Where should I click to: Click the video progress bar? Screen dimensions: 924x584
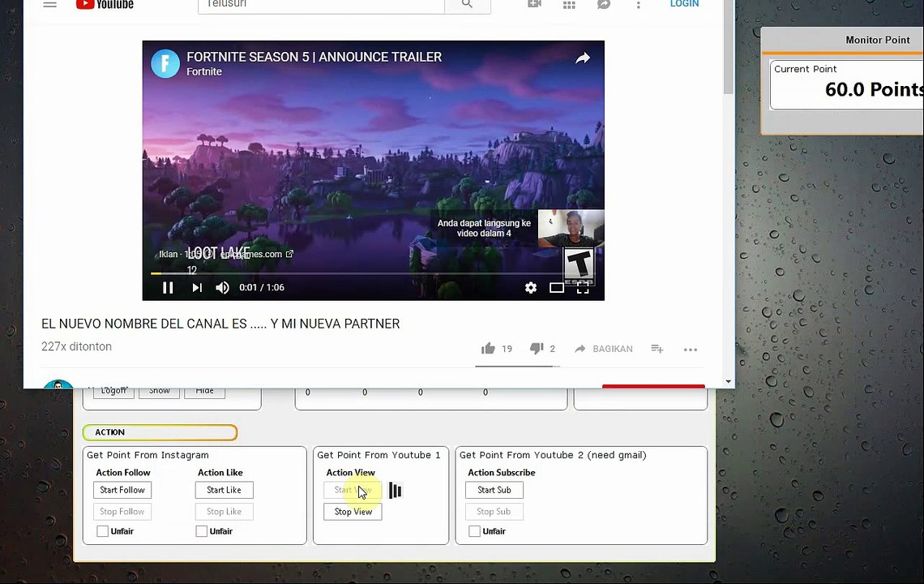[x=373, y=273]
